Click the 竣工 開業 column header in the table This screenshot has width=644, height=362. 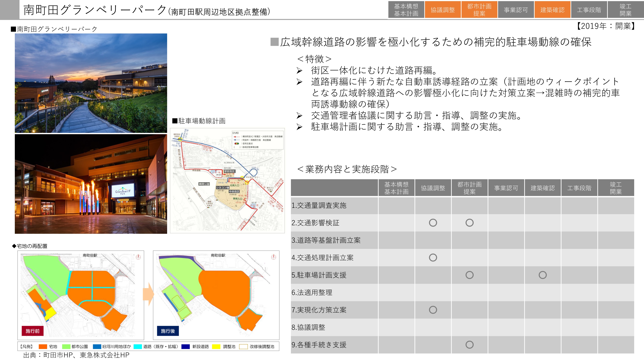[x=616, y=188]
